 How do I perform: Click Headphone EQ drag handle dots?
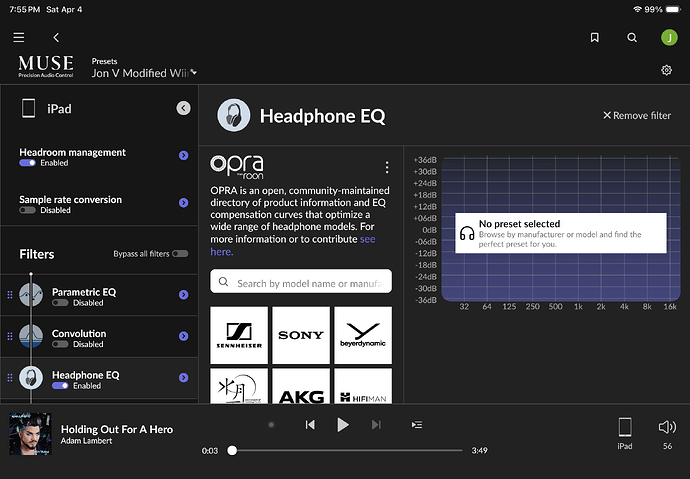[10, 377]
